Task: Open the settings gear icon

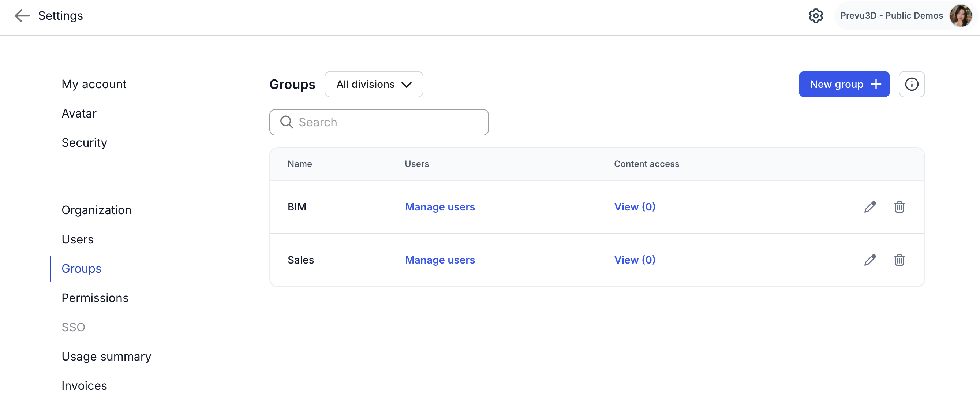Action: (x=815, y=16)
